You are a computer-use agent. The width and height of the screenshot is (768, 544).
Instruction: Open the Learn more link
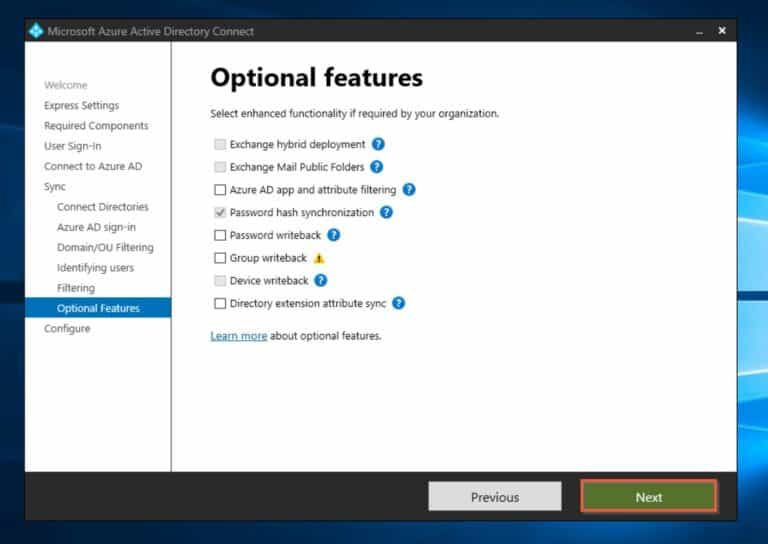click(x=239, y=336)
